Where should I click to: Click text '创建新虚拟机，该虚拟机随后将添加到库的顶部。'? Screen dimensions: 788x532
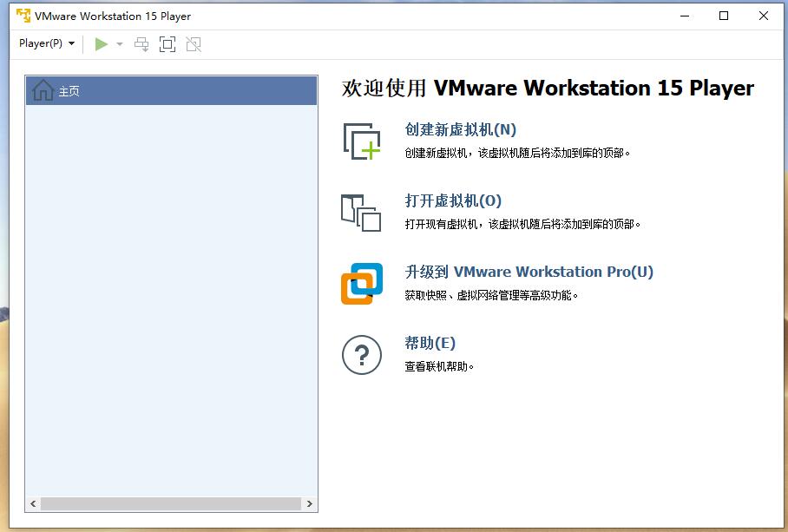coord(517,153)
